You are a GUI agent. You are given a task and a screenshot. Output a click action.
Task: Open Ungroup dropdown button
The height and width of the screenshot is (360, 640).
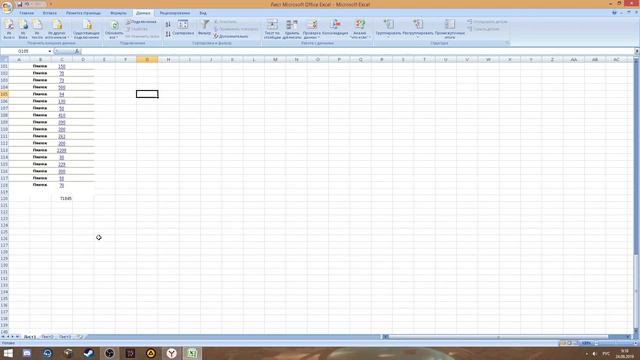click(418, 28)
